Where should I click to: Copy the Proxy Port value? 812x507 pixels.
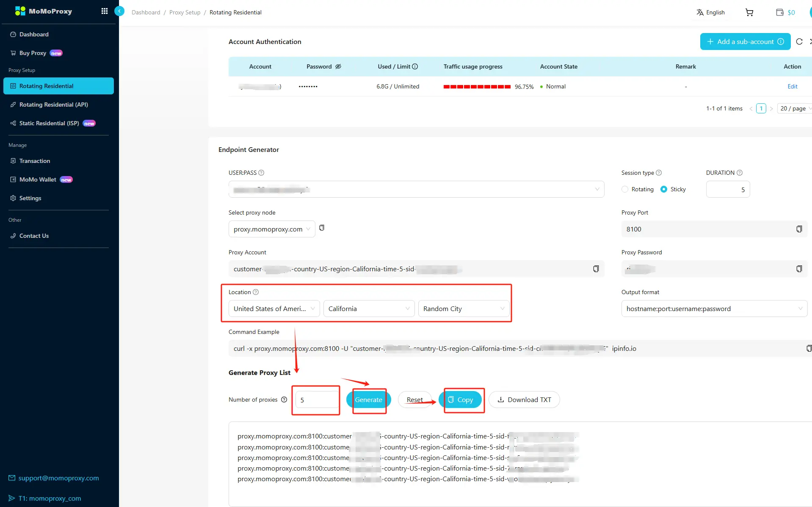[x=799, y=229]
